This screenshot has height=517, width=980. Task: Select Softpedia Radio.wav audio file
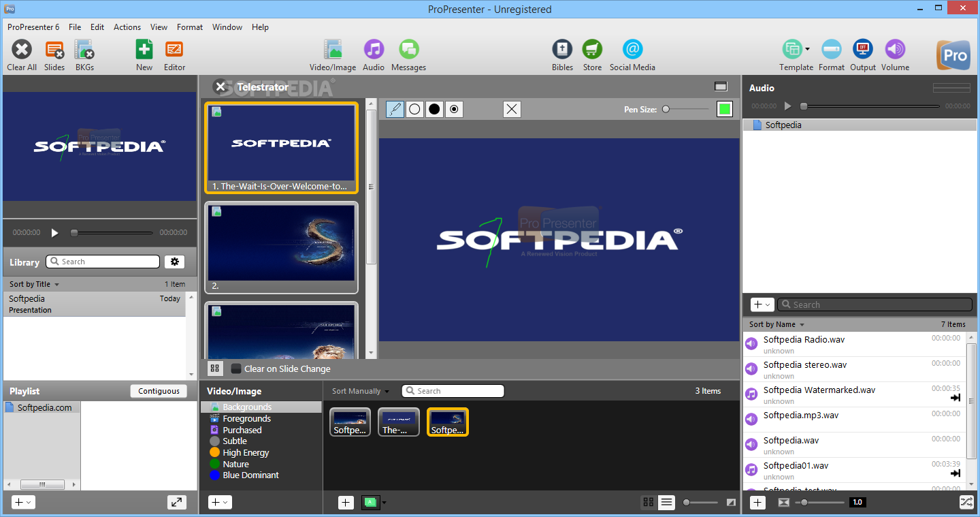click(x=853, y=345)
